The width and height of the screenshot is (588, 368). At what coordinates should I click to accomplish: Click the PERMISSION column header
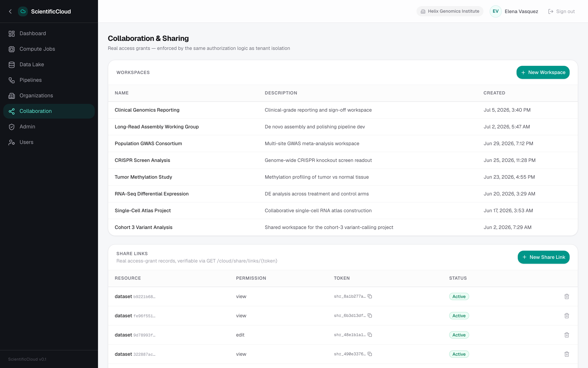coord(251,278)
